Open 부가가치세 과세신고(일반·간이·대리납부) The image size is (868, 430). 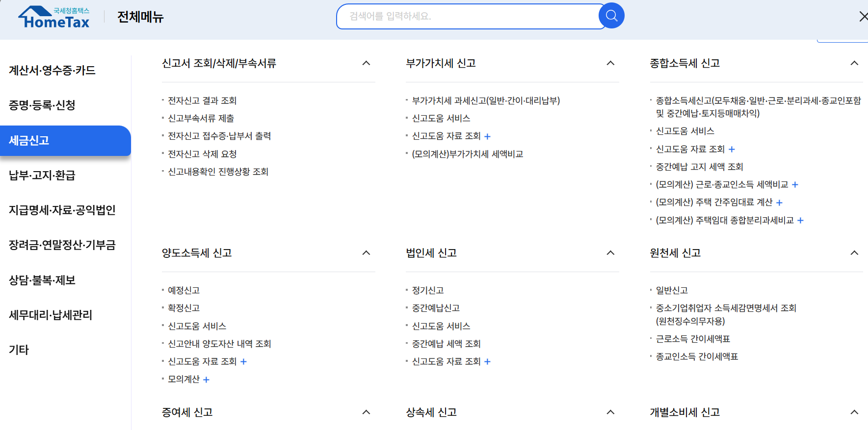(x=486, y=101)
